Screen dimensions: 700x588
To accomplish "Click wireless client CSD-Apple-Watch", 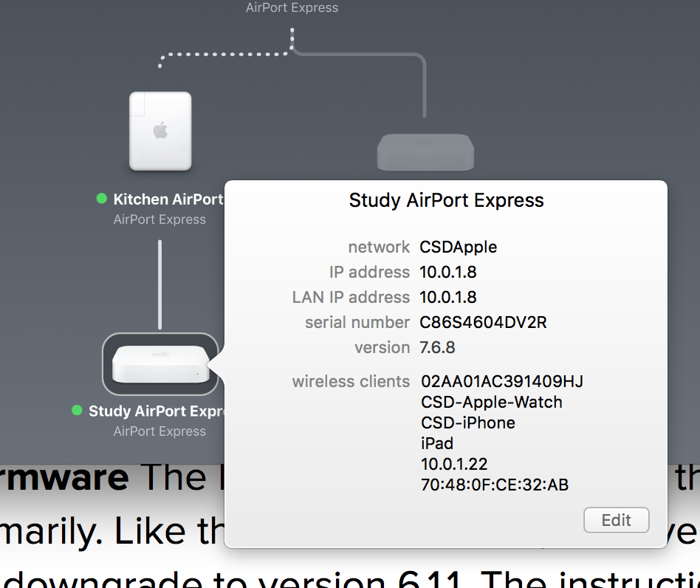I will point(492,402).
